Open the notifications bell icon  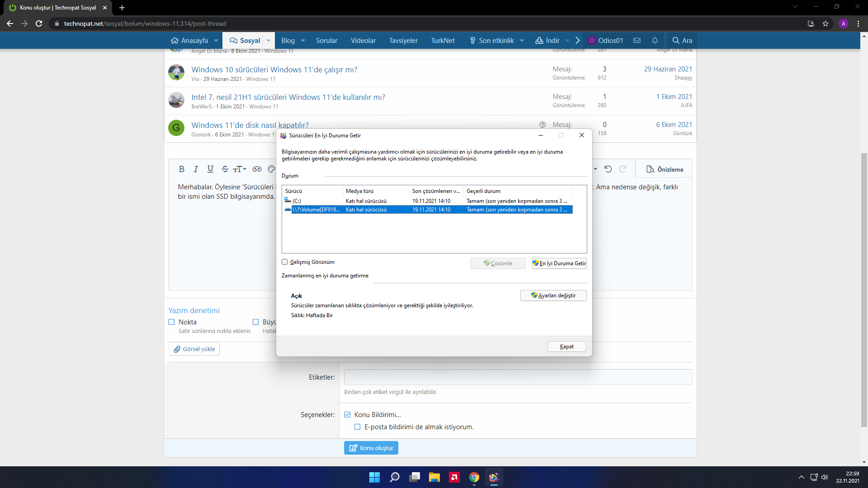[655, 40]
